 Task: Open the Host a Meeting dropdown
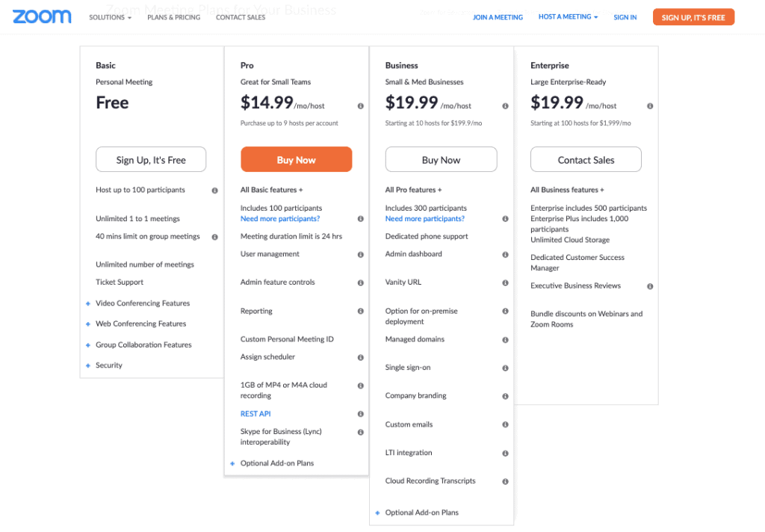coord(568,17)
